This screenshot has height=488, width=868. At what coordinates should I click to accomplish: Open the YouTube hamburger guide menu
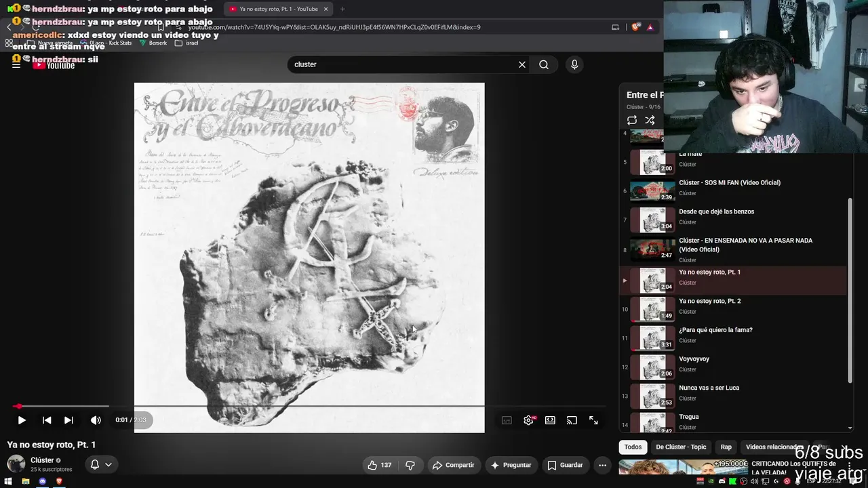16,65
